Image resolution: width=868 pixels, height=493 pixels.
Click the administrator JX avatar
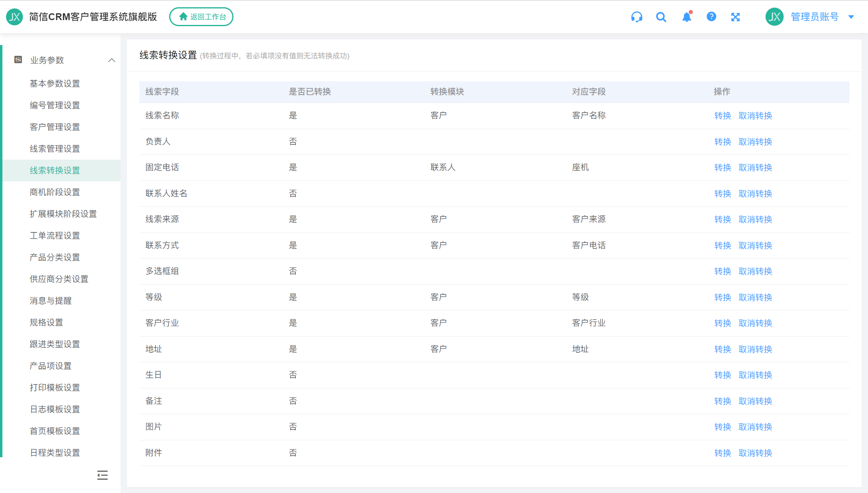click(x=774, y=16)
